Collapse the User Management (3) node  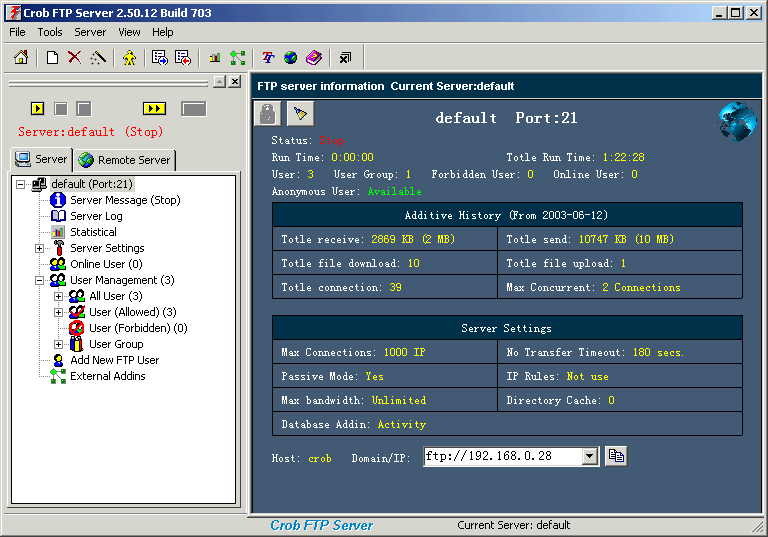[x=40, y=280]
